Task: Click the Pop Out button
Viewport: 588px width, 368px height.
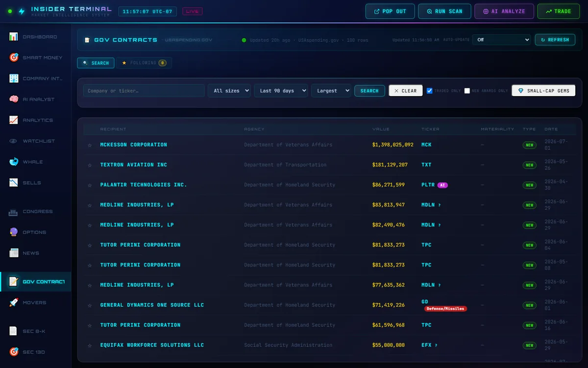Action: pos(390,11)
